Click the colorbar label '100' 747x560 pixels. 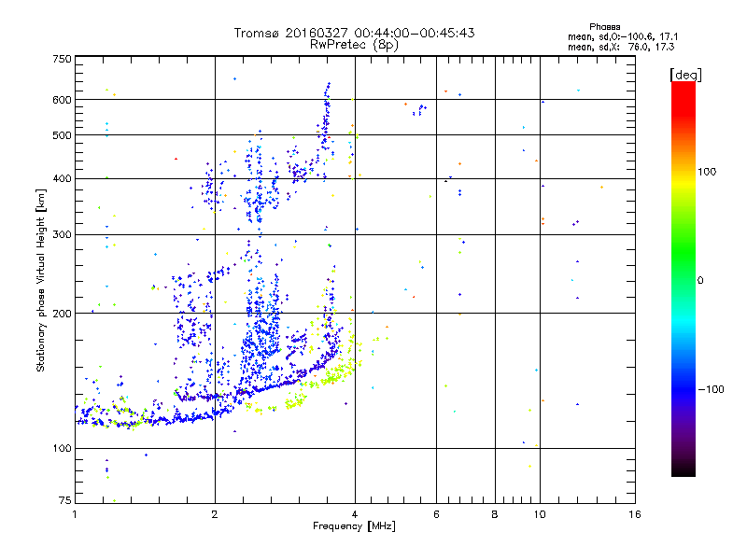[707, 172]
